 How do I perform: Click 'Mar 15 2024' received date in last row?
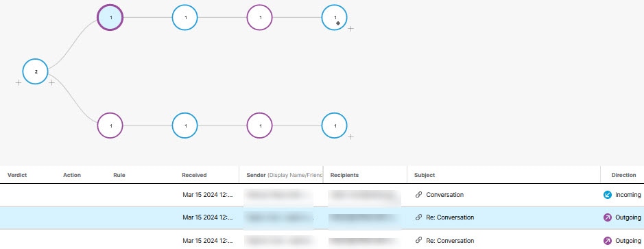click(x=207, y=240)
